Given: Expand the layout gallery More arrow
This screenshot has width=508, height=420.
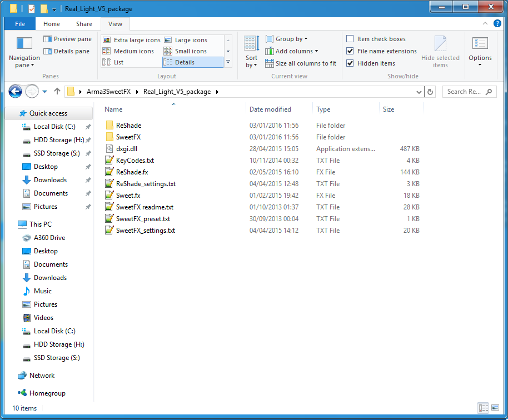Looking at the screenshot, I should [228, 62].
